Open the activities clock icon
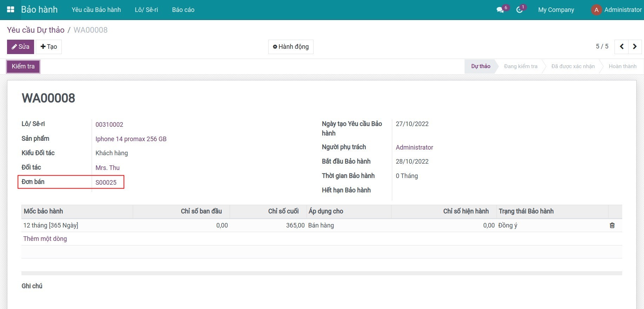Screen dimensions: 644x309 pos(519,10)
